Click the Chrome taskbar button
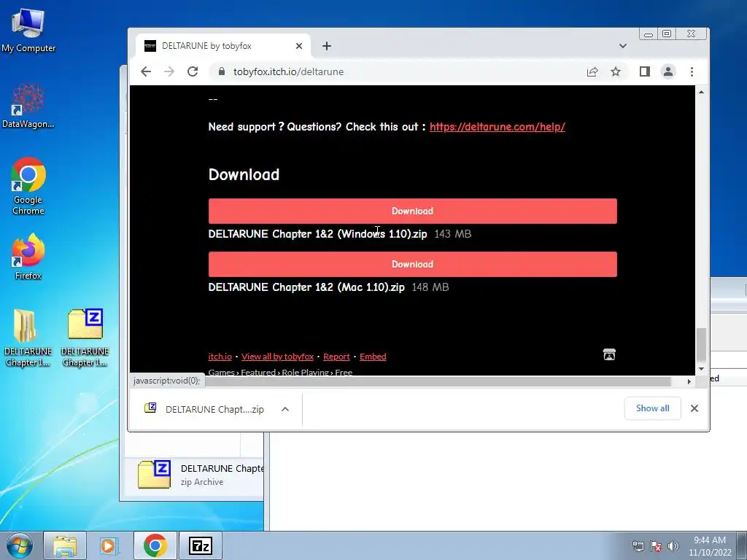 [155, 545]
